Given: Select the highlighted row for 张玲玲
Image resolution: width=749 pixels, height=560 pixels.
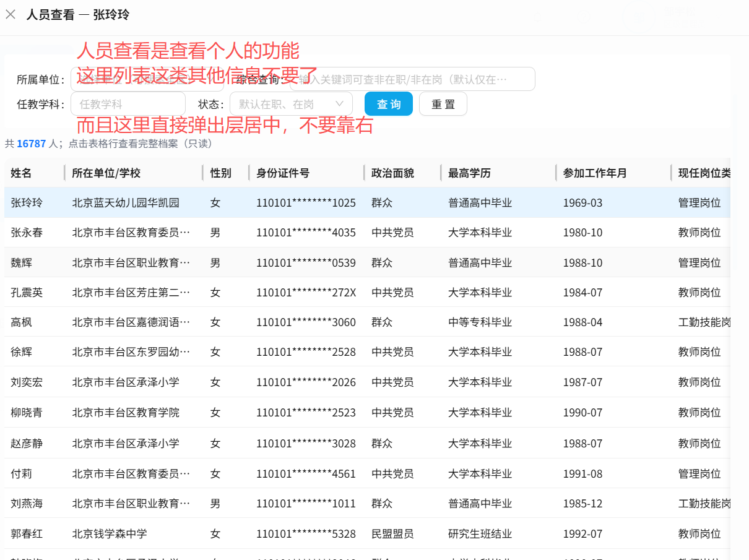Looking at the screenshot, I should point(27,203).
